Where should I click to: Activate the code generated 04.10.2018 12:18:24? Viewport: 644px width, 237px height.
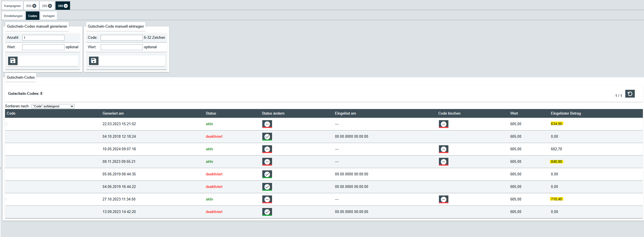click(267, 137)
